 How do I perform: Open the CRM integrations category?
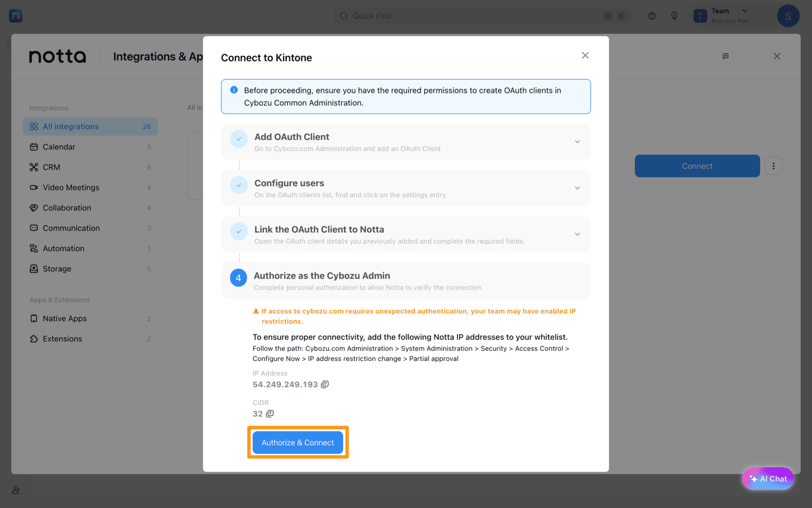tap(90, 167)
